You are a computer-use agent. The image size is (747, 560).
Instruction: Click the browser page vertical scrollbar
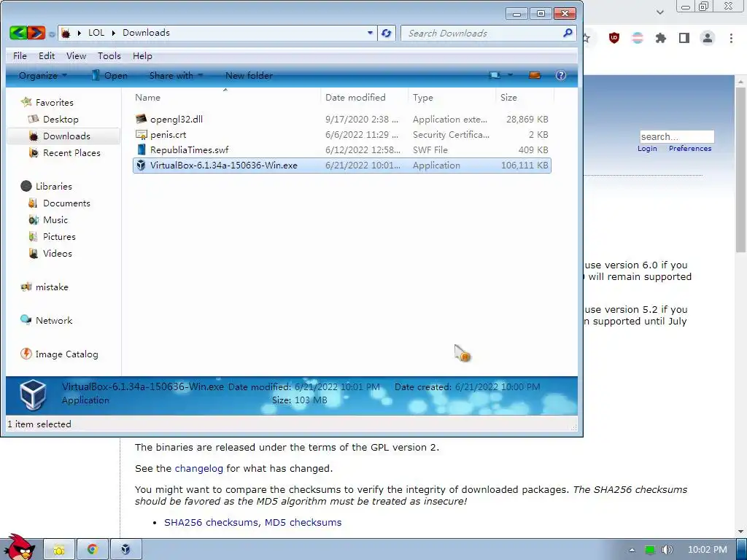[741, 168]
